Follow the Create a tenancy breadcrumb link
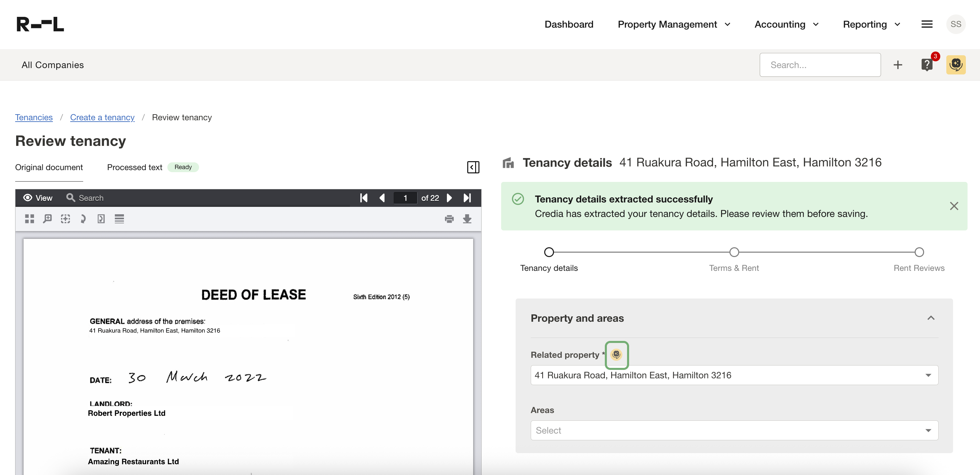Image resolution: width=980 pixels, height=475 pixels. click(x=102, y=117)
